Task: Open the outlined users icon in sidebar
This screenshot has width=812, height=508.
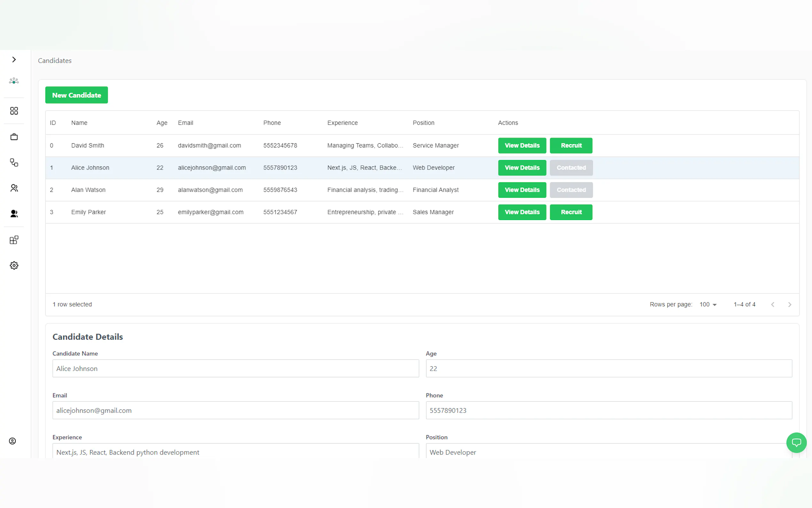Action: [x=14, y=188]
